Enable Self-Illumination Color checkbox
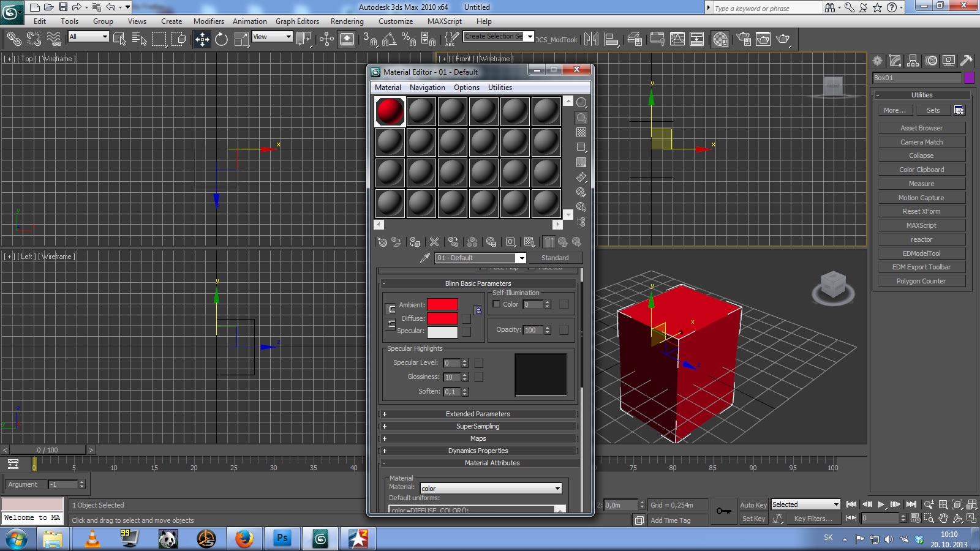980x551 pixels. [x=496, y=304]
